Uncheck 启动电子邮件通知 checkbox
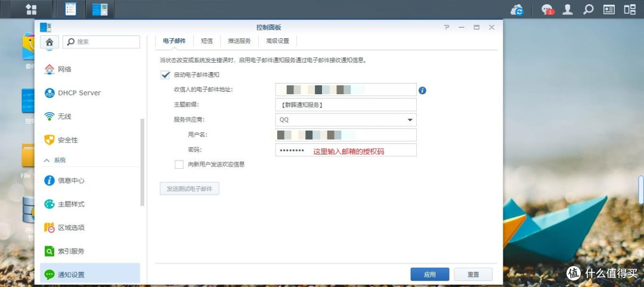 tap(166, 75)
